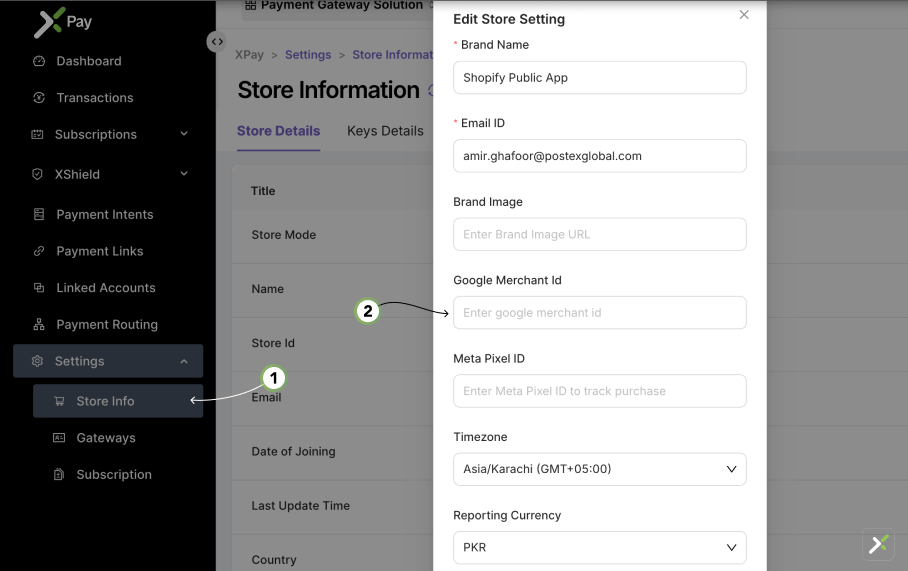Click the Payment Links chain icon
The image size is (908, 571).
tap(39, 251)
